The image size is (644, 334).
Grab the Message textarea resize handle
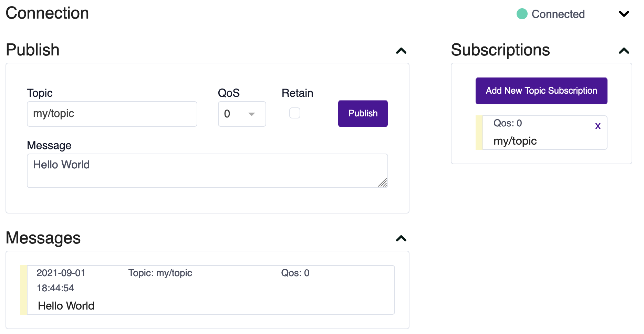click(x=383, y=183)
